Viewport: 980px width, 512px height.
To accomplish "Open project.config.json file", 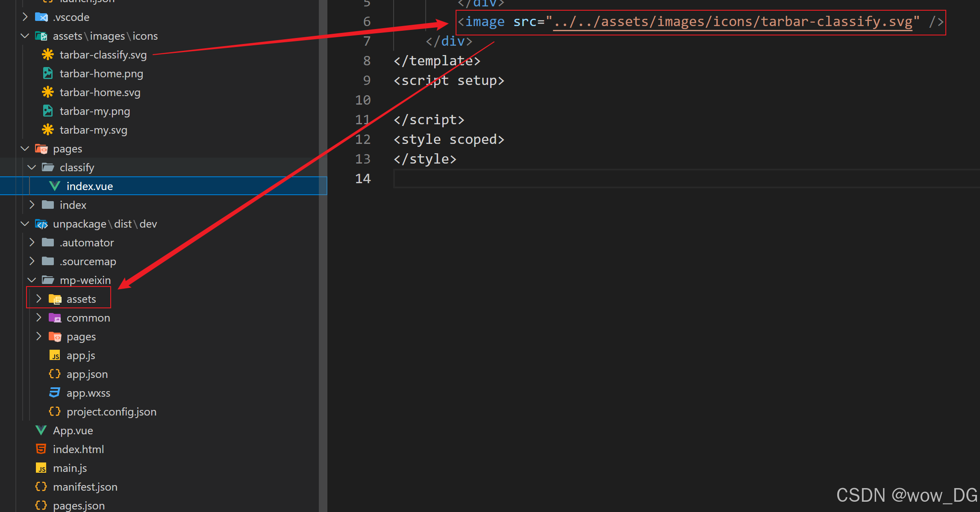I will [x=111, y=412].
